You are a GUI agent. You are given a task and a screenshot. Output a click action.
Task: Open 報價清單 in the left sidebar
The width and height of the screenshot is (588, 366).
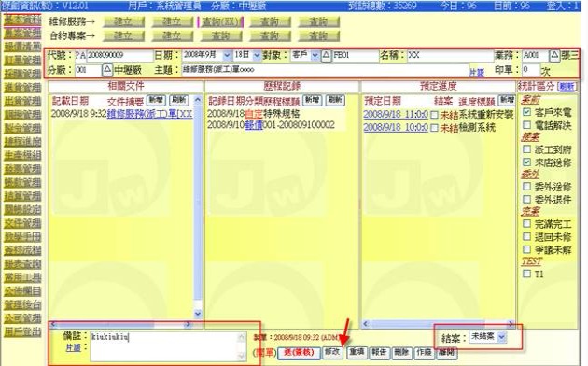pos(22,47)
